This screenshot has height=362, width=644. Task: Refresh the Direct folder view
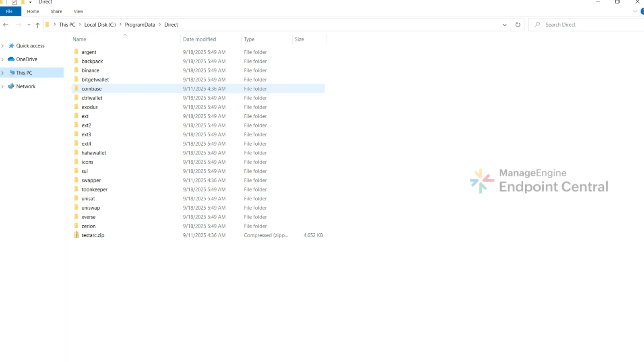[518, 25]
